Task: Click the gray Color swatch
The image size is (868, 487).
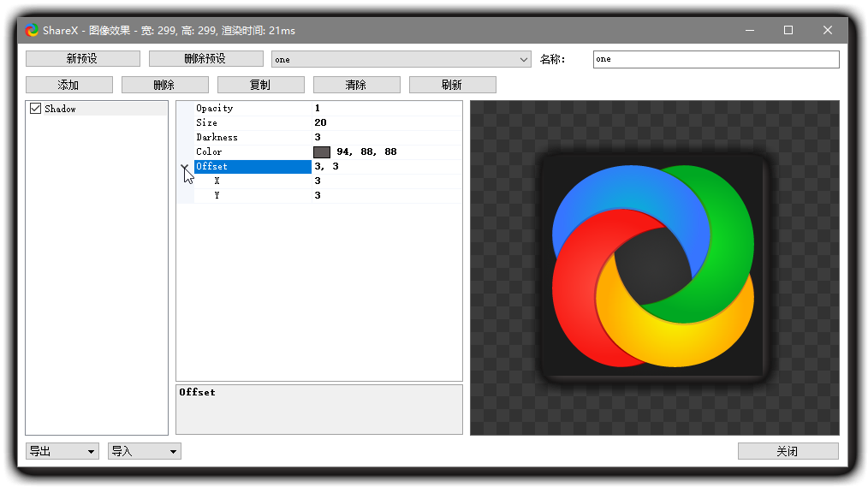Action: point(322,151)
